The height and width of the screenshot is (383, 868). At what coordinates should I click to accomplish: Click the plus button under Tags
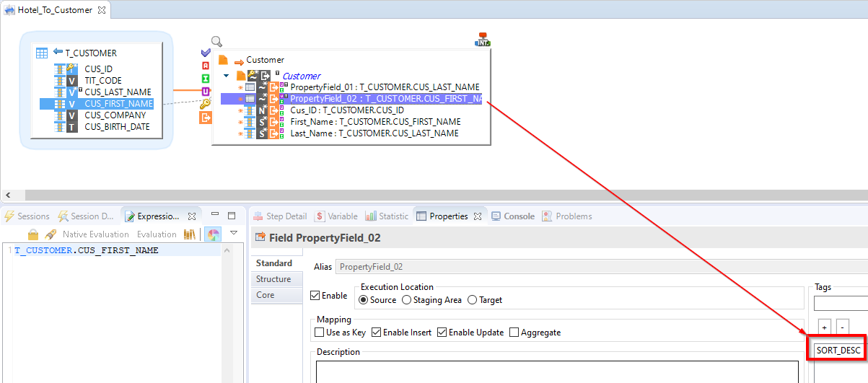[x=823, y=327]
